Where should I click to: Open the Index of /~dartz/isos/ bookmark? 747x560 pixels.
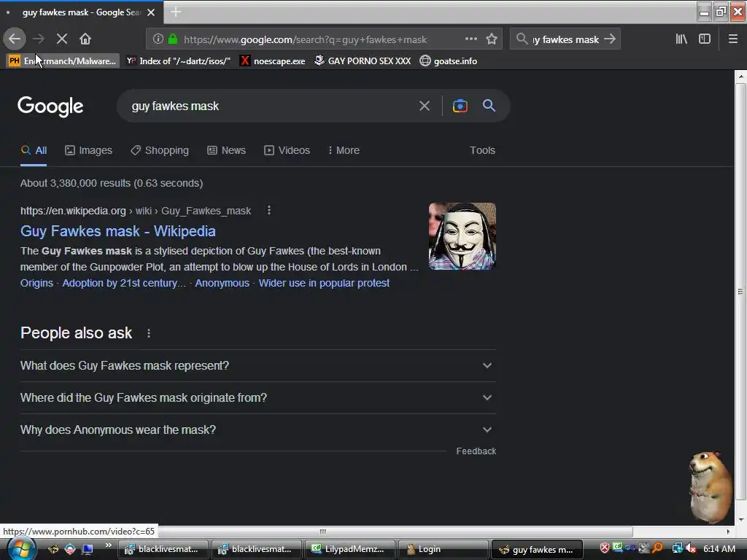pos(178,61)
